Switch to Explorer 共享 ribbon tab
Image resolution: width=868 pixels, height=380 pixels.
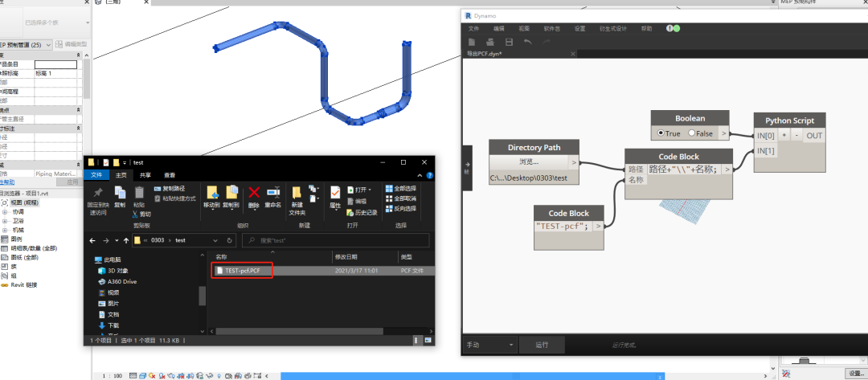point(145,175)
